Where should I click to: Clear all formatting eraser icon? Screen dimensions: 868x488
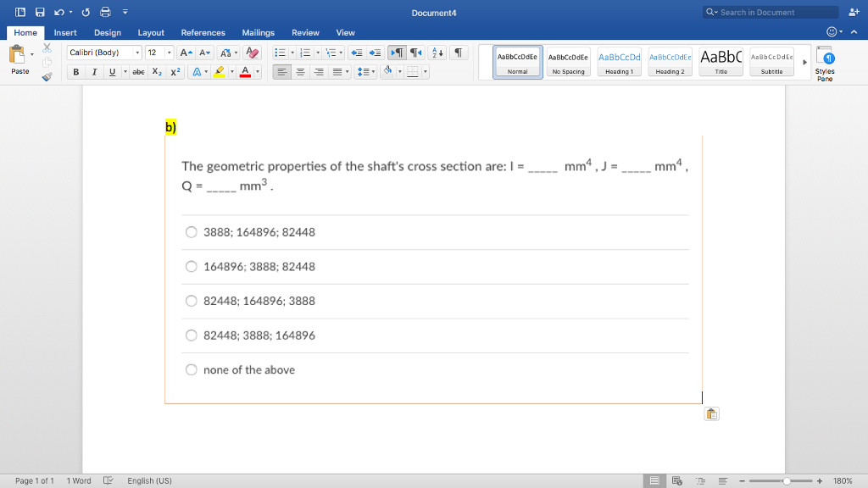(252, 53)
